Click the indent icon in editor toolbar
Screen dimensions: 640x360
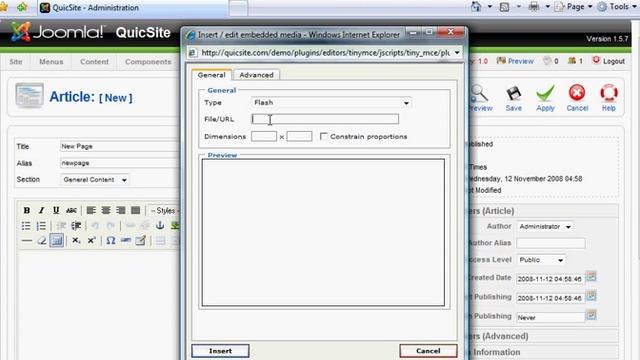76,226
